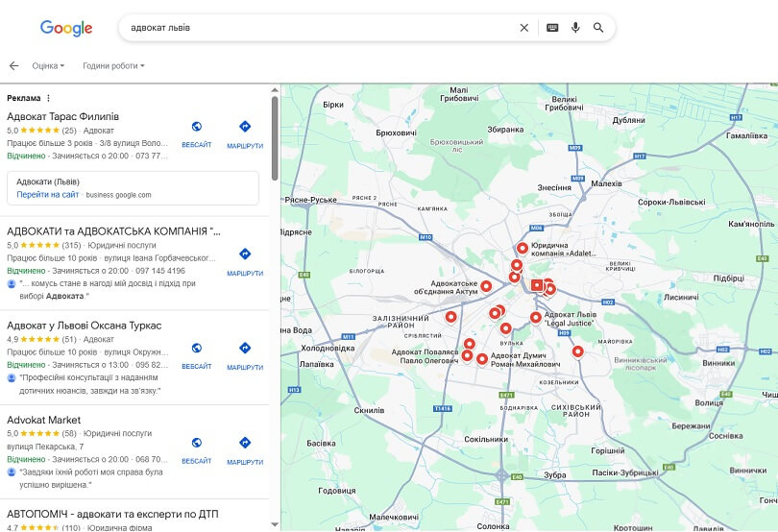The width and height of the screenshot is (778, 532).
Task: Open the Адвокат Тарас Филипів listing
Action: (x=62, y=116)
